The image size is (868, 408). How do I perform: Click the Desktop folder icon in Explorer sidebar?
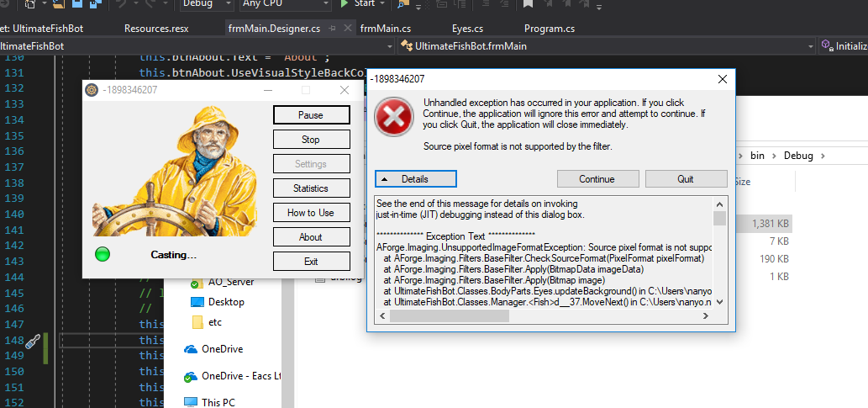(x=197, y=302)
